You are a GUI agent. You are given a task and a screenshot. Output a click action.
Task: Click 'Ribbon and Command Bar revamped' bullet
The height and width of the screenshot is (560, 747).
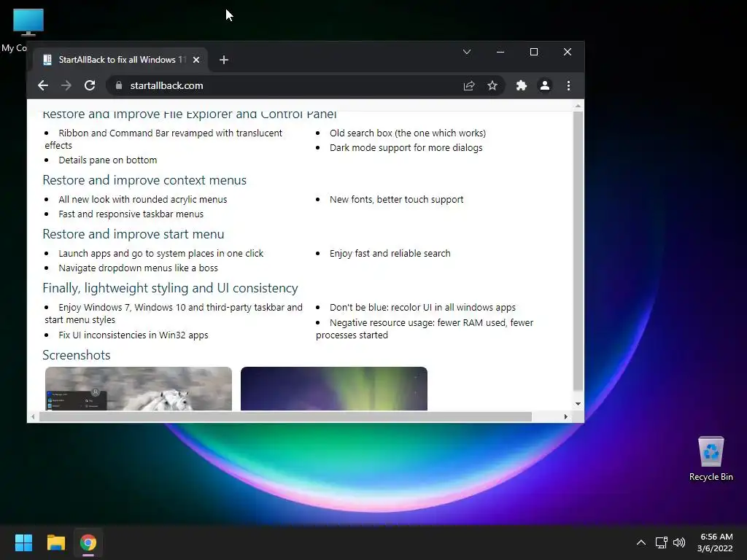(163, 139)
